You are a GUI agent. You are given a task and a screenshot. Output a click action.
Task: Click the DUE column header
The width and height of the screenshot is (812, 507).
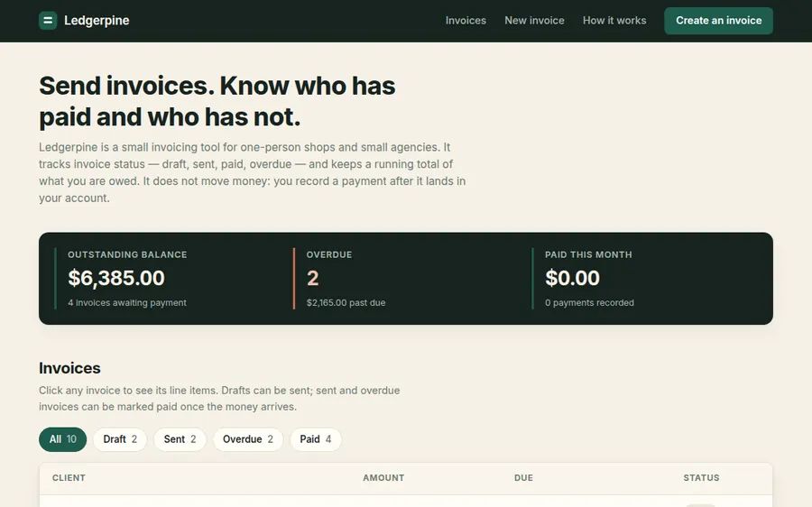tap(523, 477)
